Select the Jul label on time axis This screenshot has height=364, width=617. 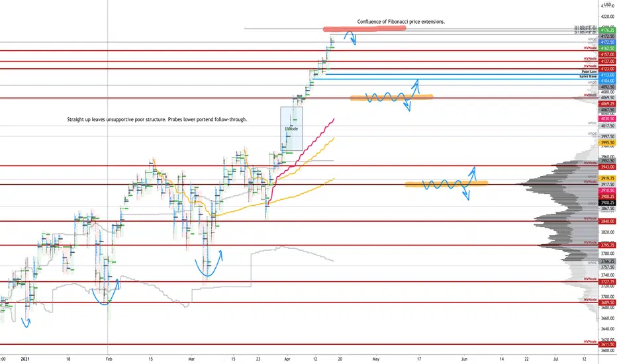tap(555, 359)
